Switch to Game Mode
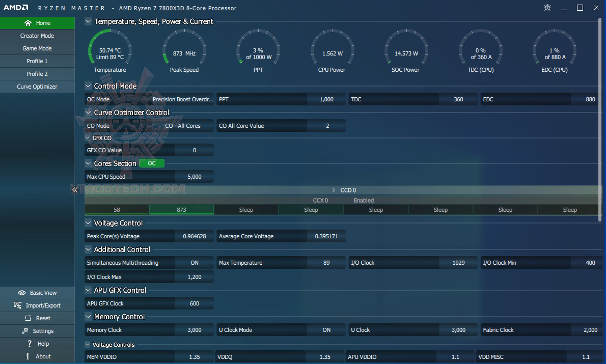 (x=38, y=48)
